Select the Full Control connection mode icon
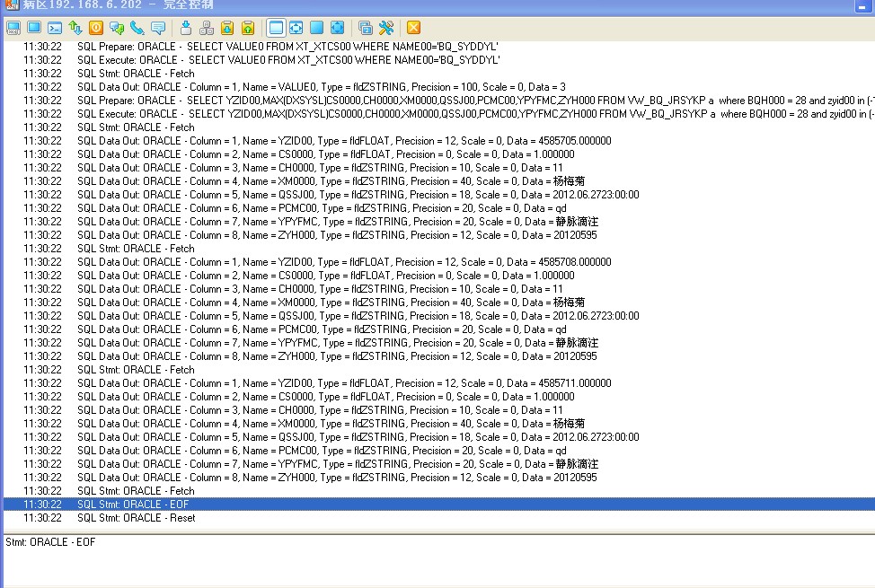 (x=13, y=27)
